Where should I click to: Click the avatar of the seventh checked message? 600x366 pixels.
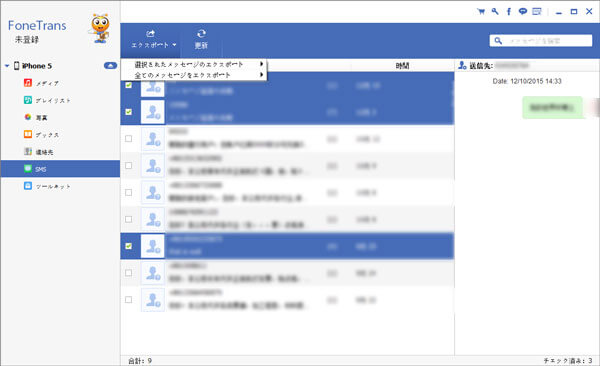pyautogui.click(x=153, y=246)
